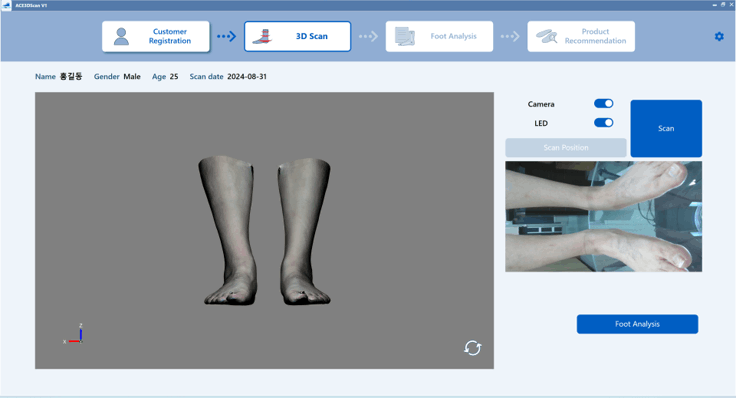
Task: Click the Foot Analysis document icon
Action: point(405,36)
